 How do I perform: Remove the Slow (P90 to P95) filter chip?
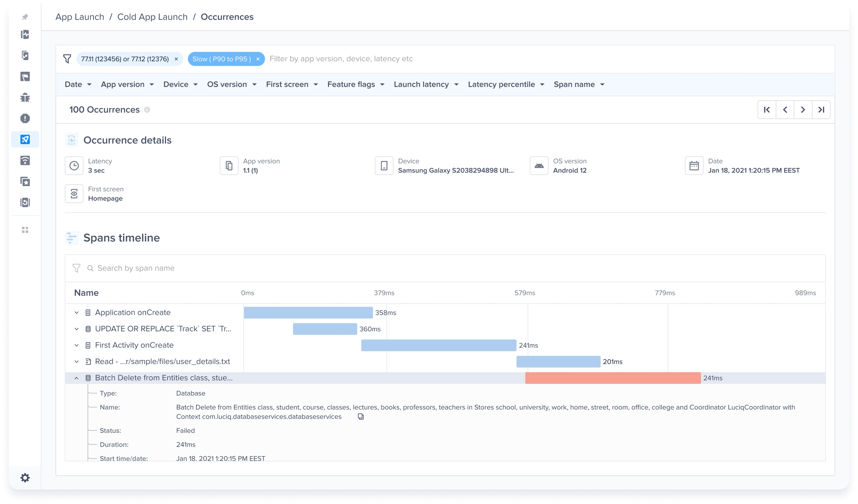click(258, 59)
